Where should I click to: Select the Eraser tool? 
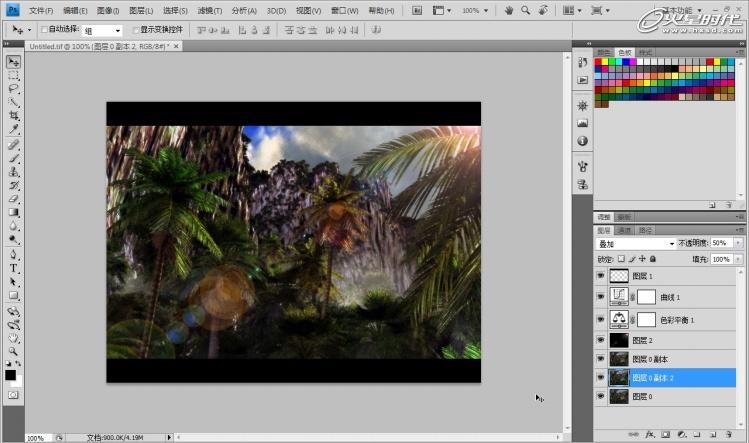tap(13, 198)
